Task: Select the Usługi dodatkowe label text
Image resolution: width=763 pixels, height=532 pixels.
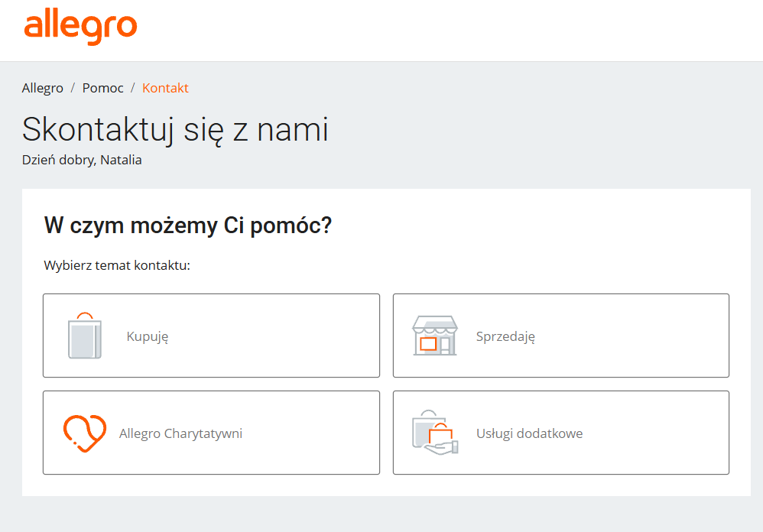Action: (529, 433)
